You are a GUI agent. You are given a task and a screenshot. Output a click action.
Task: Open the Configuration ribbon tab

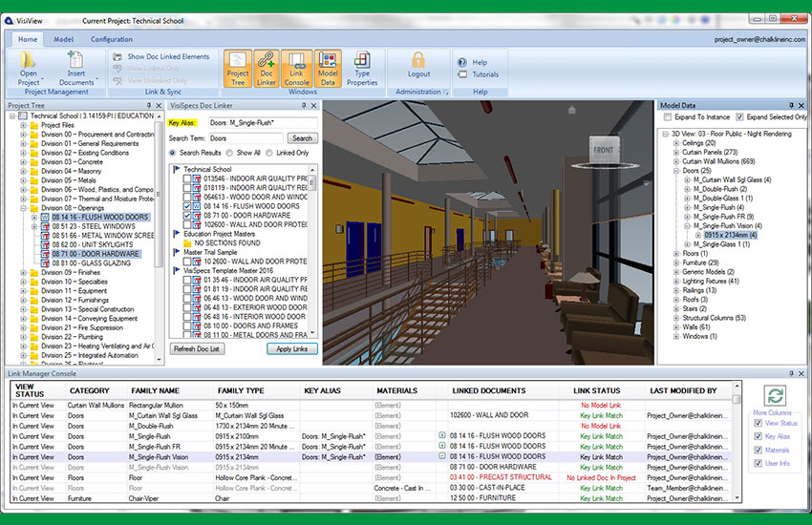(x=112, y=39)
